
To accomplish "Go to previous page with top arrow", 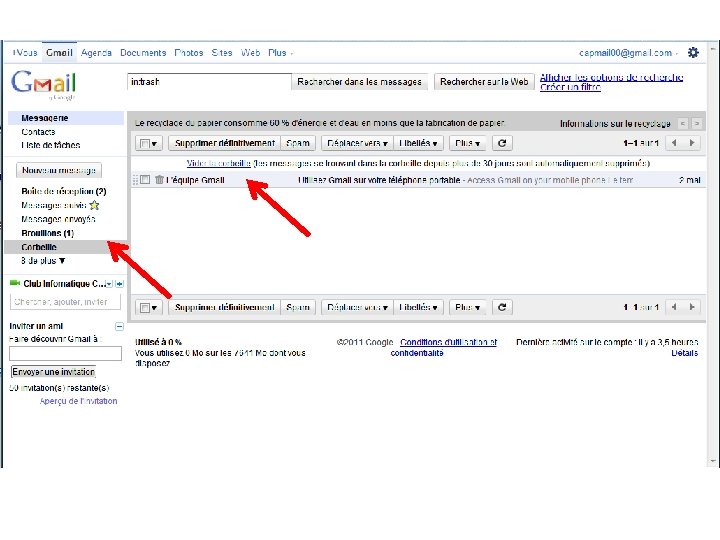I will 674,143.
